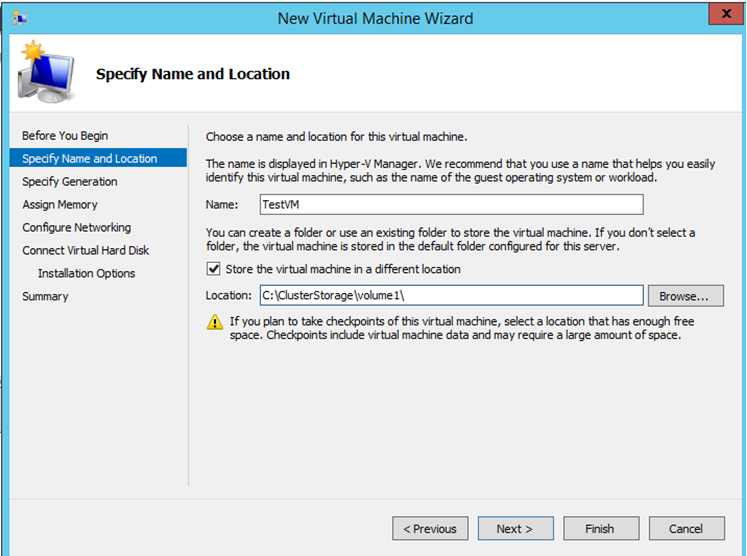The height and width of the screenshot is (556, 747).
Task: Click the yellow warning triangle icon
Action: [x=215, y=322]
